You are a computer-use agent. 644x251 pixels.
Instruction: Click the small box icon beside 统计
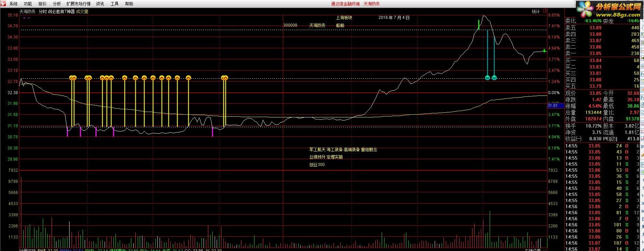click(544, 11)
